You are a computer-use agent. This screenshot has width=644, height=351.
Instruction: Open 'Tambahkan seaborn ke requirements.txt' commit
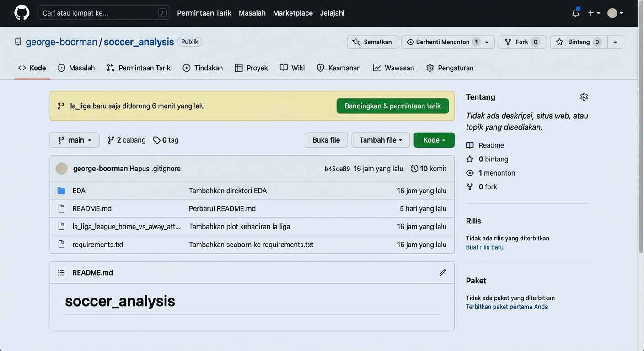[x=251, y=245]
